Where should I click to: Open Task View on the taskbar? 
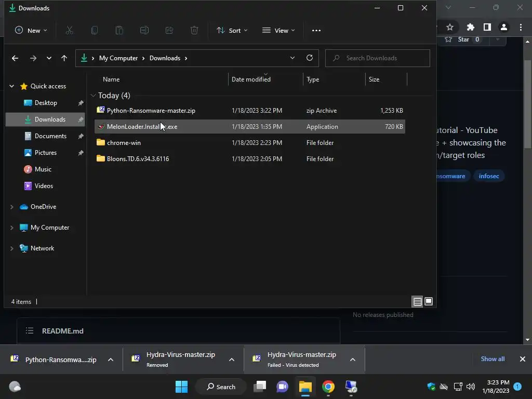(x=260, y=387)
